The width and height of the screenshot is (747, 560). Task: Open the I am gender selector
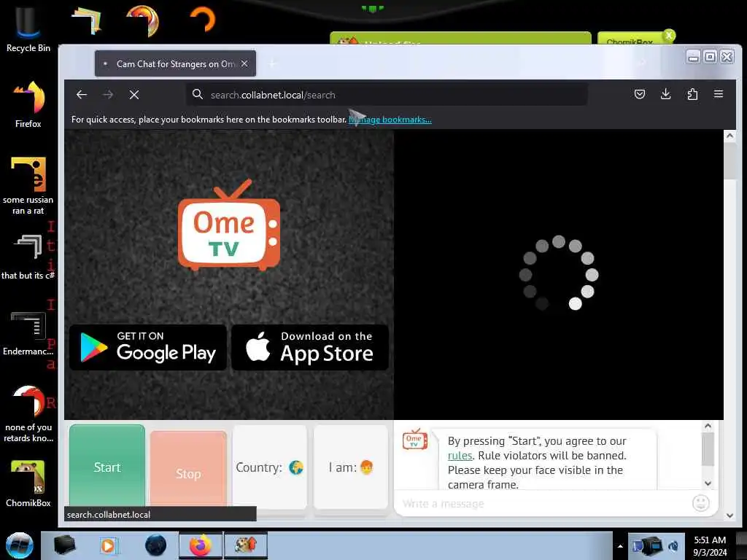click(x=351, y=467)
